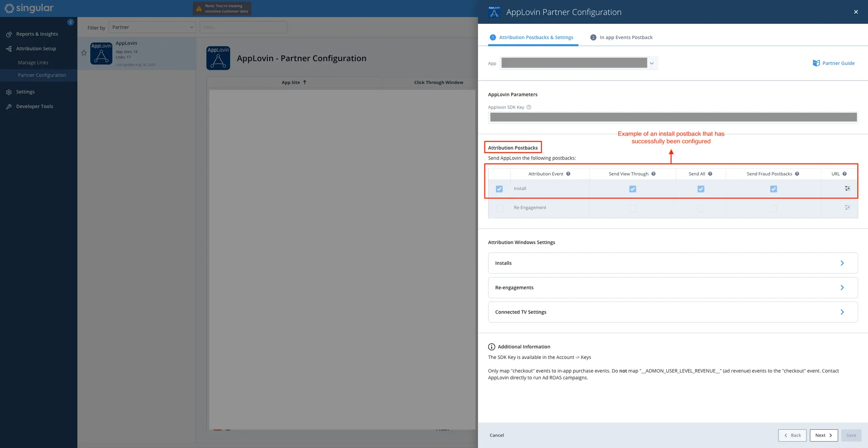
Task: Click the Click Through Window column header
Action: click(438, 82)
